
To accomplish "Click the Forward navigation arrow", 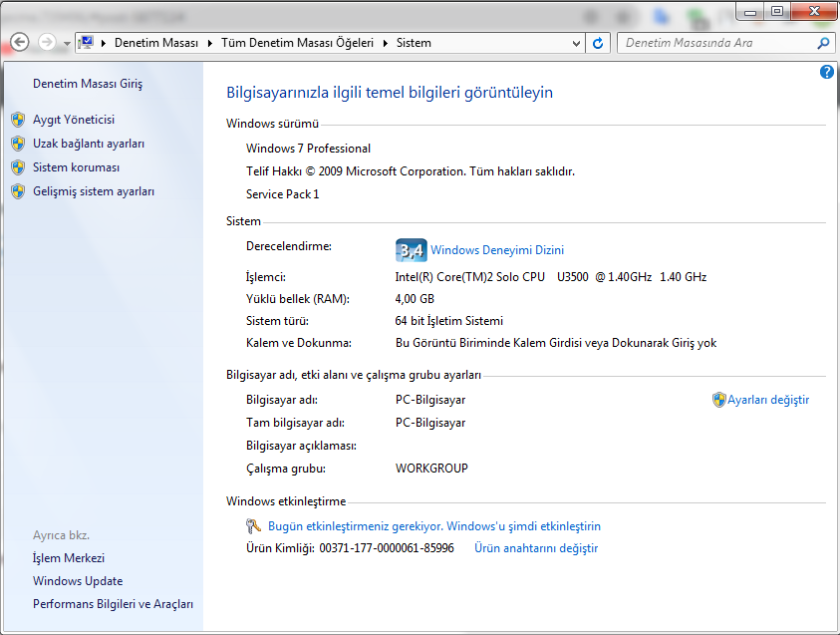I will [47, 42].
